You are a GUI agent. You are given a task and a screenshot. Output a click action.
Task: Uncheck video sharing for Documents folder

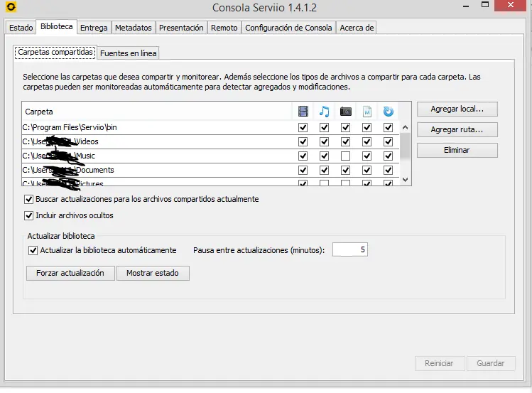point(303,170)
